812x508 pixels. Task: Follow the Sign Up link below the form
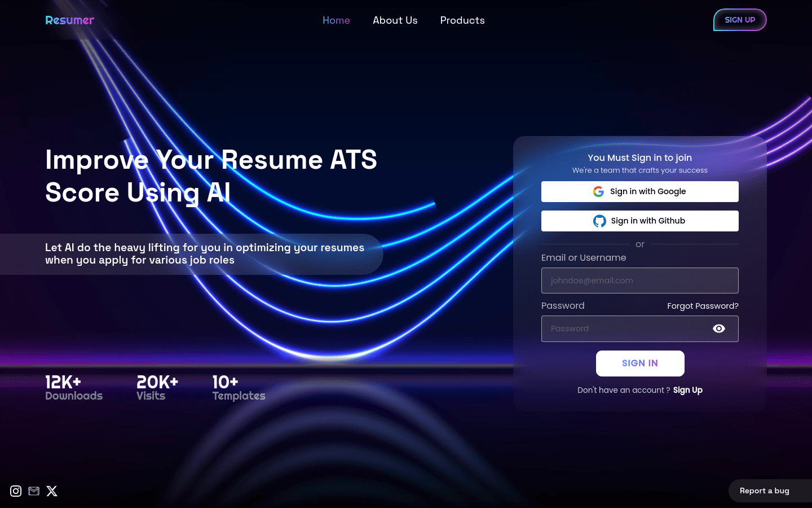[x=687, y=390]
